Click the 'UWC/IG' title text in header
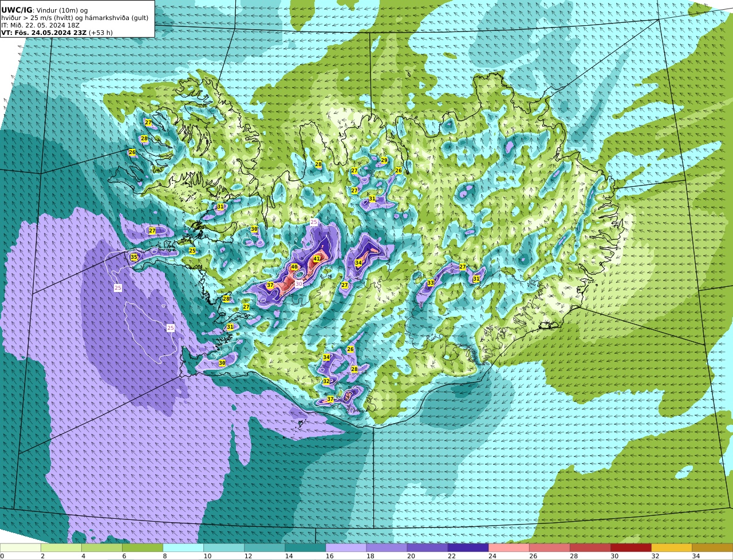Screen dimensions: 733x560 pyautogui.click(x=17, y=10)
